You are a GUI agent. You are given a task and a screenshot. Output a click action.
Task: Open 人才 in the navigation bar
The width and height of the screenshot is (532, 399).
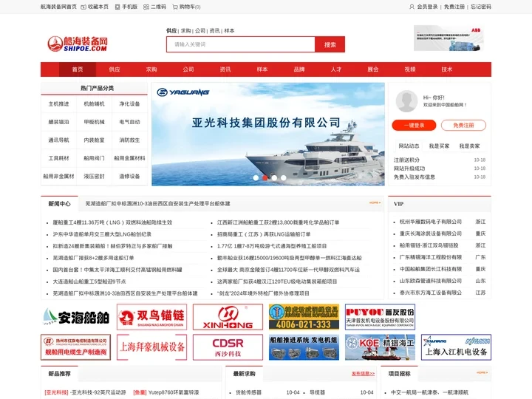point(336,69)
